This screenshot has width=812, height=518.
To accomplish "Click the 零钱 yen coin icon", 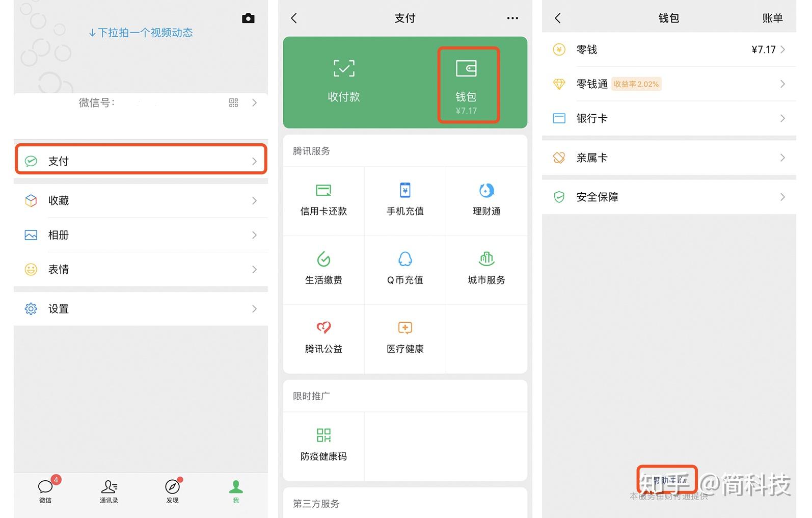I will (x=559, y=49).
